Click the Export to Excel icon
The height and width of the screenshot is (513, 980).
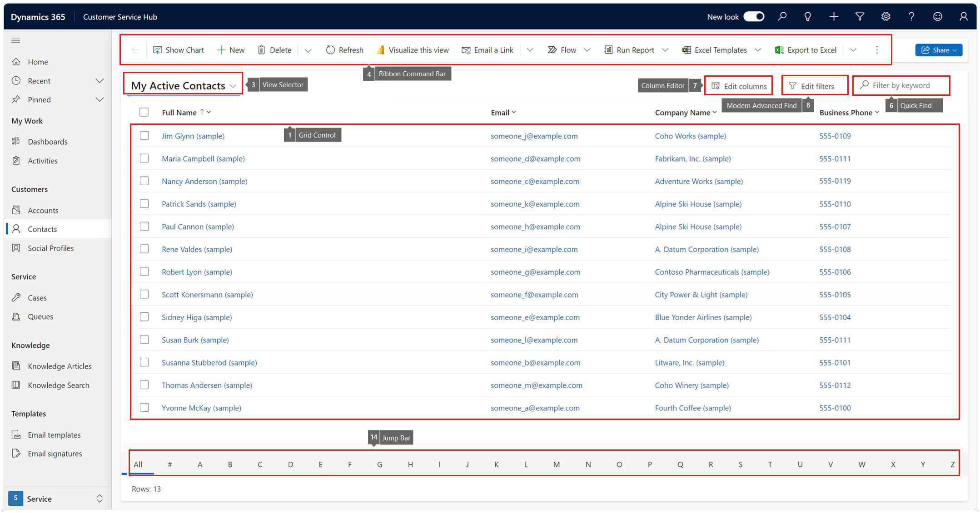tap(779, 50)
